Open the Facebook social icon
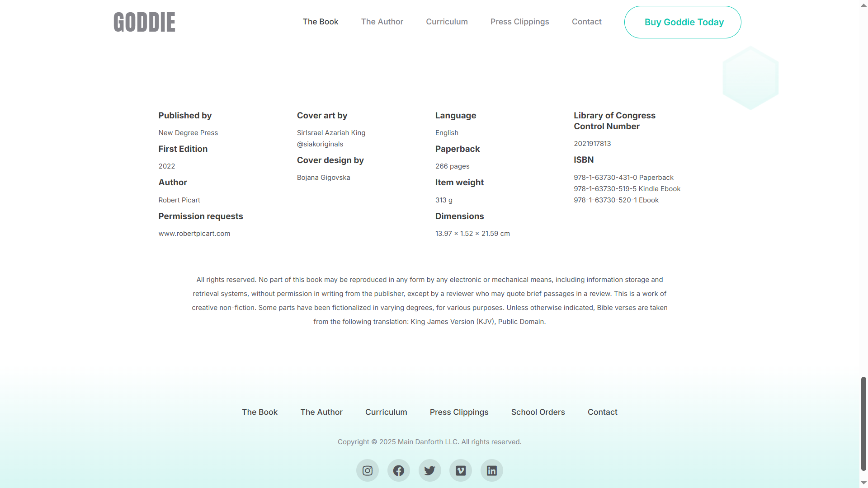 pyautogui.click(x=399, y=470)
